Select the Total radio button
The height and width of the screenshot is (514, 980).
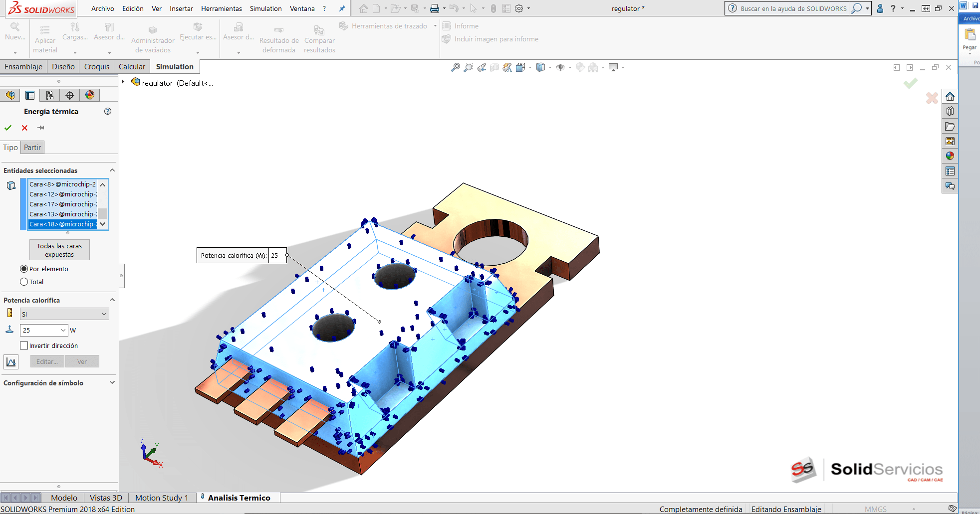[24, 282]
